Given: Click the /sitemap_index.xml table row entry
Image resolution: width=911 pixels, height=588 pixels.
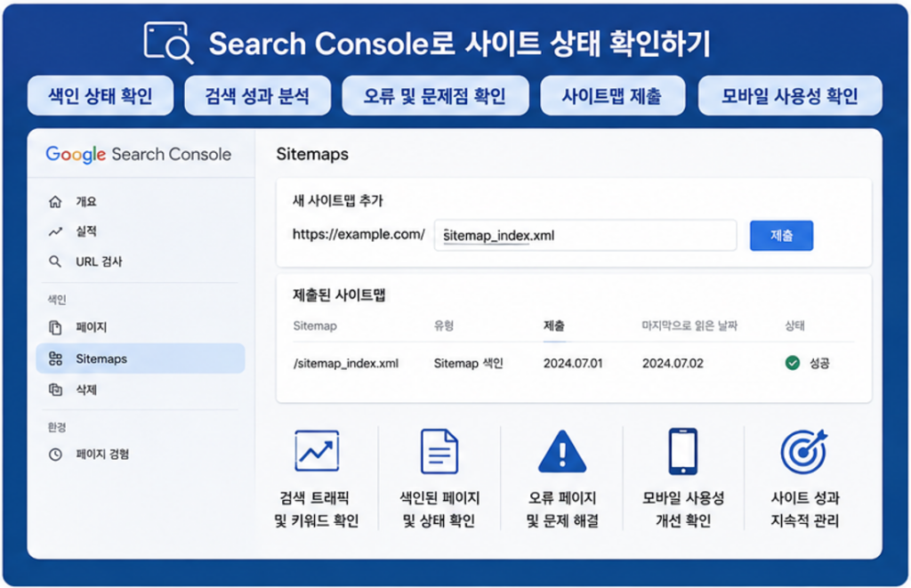Looking at the screenshot, I should click(346, 364).
